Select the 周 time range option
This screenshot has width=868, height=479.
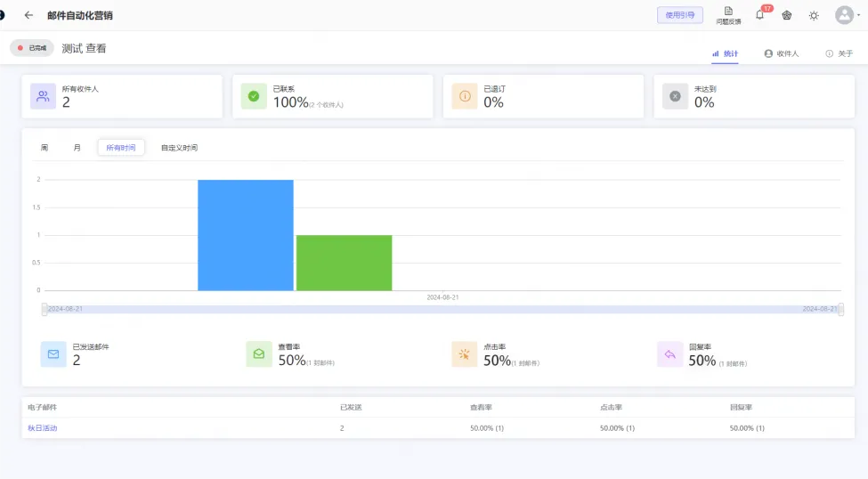[45, 148]
